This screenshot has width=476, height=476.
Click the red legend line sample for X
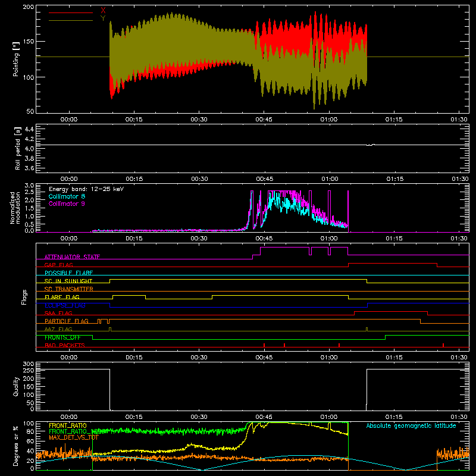(71, 12)
